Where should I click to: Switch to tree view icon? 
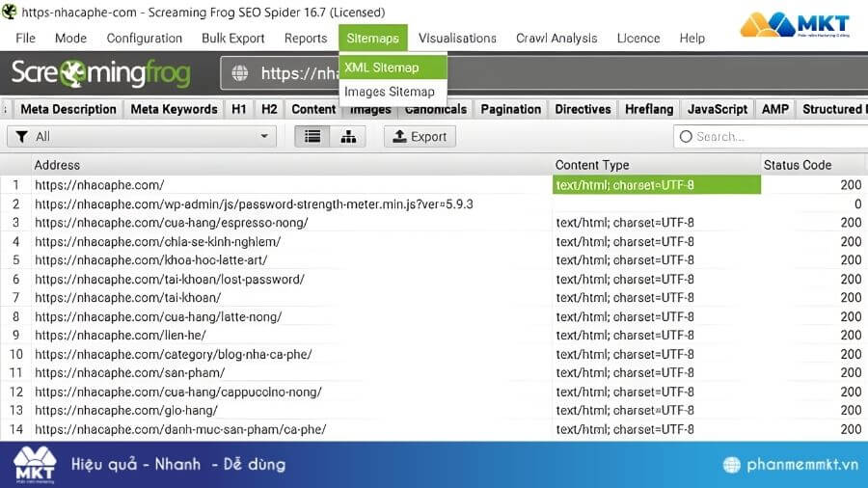347,137
